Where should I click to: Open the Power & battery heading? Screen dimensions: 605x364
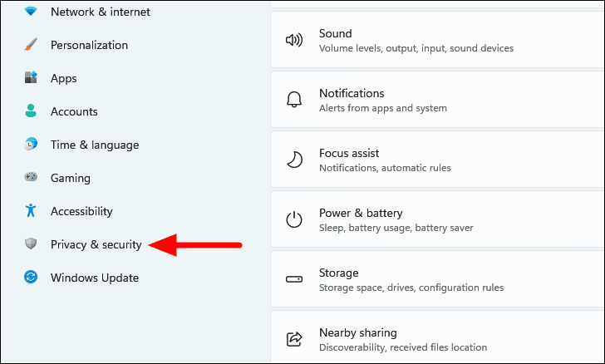click(x=361, y=213)
